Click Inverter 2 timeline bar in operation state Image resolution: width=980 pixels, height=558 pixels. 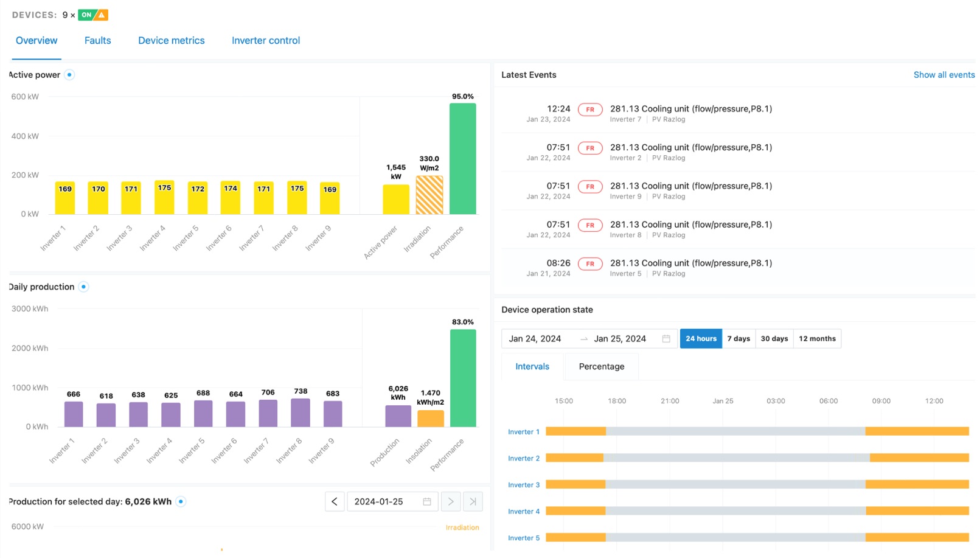[x=757, y=458]
